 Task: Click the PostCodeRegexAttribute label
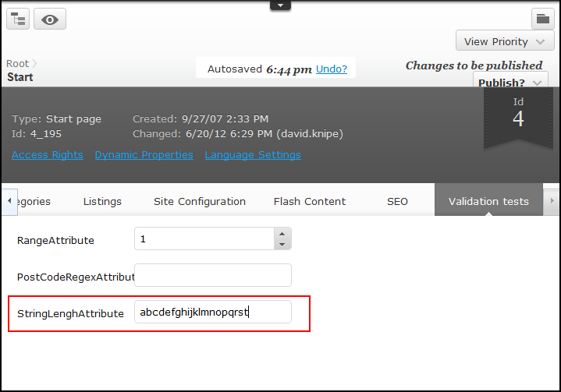76,277
